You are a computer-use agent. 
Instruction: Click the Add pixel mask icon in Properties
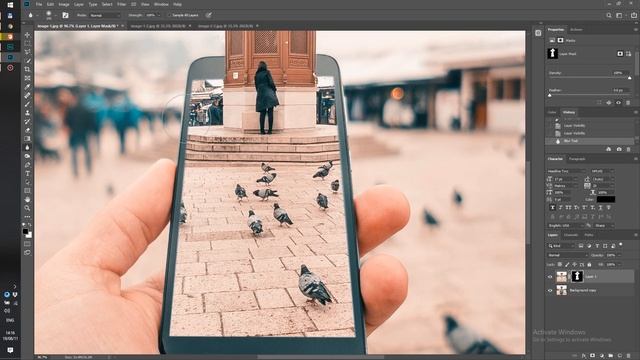click(x=620, y=53)
